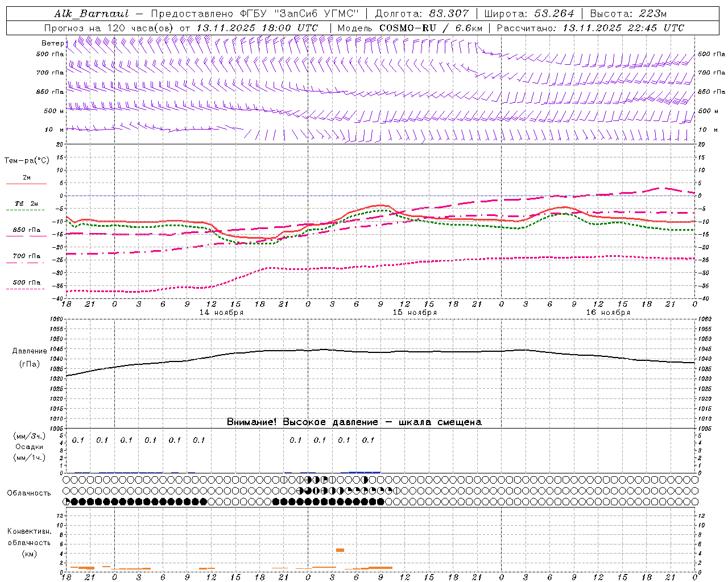This screenshot has height=582, width=728.
Task: Click the "Облачность" cloud cover label
Action: [29, 493]
